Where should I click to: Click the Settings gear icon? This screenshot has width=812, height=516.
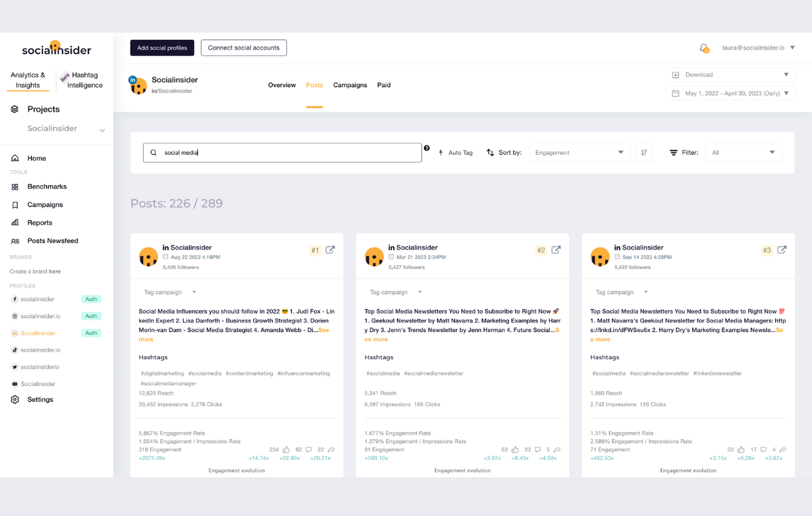click(x=15, y=399)
